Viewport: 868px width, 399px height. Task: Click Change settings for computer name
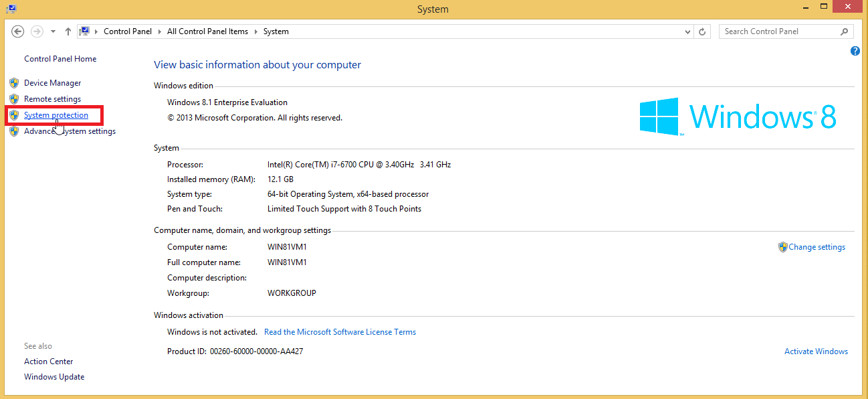pyautogui.click(x=817, y=247)
